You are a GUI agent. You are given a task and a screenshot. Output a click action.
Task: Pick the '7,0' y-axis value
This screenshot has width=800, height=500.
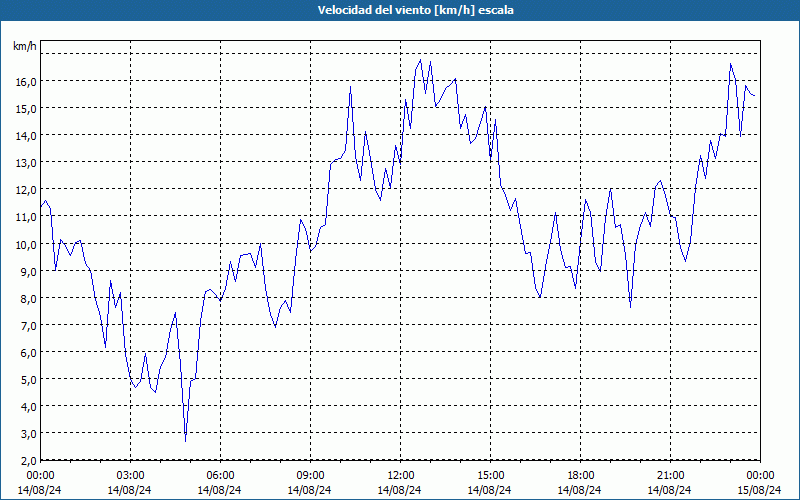[x=28, y=326]
